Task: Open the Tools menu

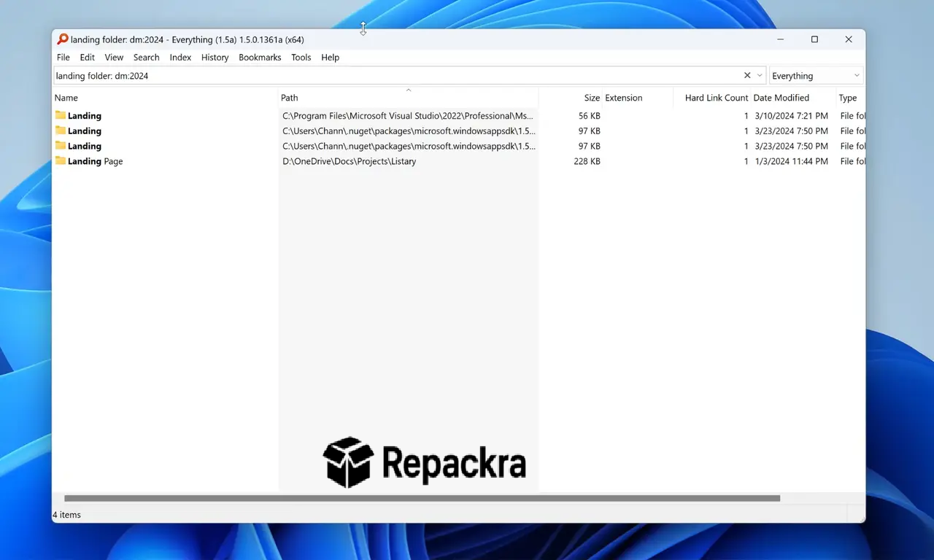Action: tap(301, 58)
